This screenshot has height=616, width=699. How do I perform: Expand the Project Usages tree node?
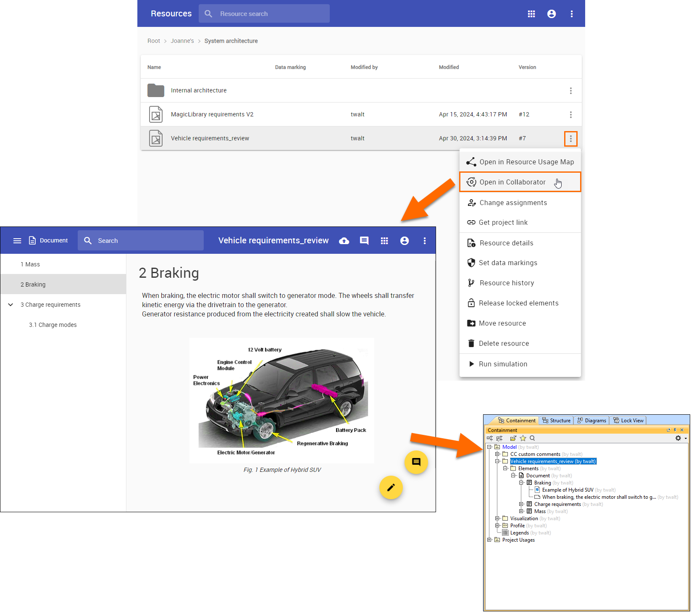coord(489,540)
